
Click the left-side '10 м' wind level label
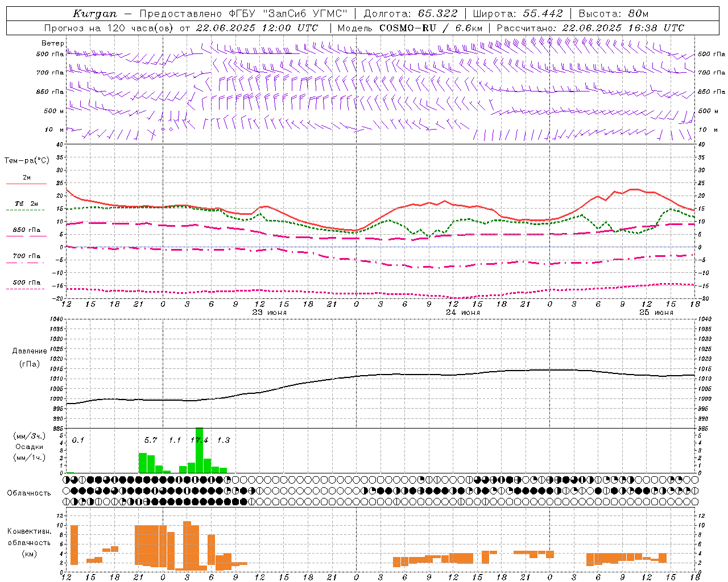(54, 130)
